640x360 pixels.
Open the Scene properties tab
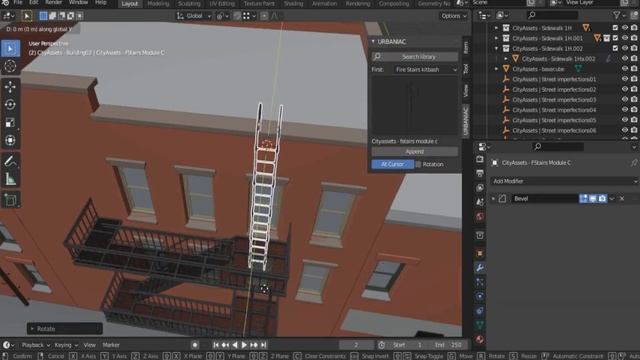coord(480,202)
